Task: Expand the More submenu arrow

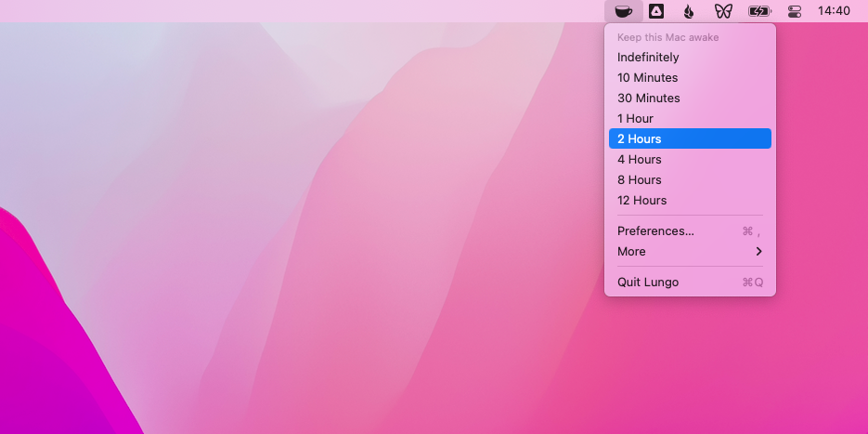Action: (x=759, y=252)
